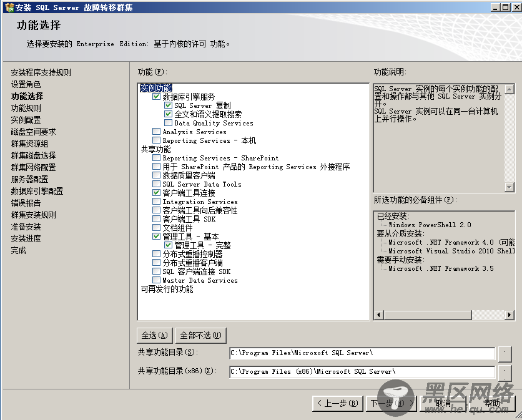The image size is (522, 420).
Task: Click 安装进度 sidebar step
Action: point(26,238)
